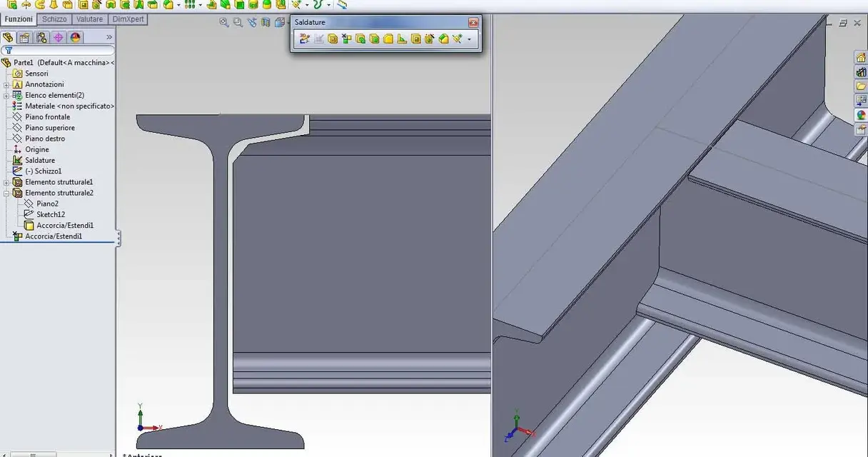Click Linear Pattern icon in top toolbar
868x457 pixels.
[x=190, y=4]
